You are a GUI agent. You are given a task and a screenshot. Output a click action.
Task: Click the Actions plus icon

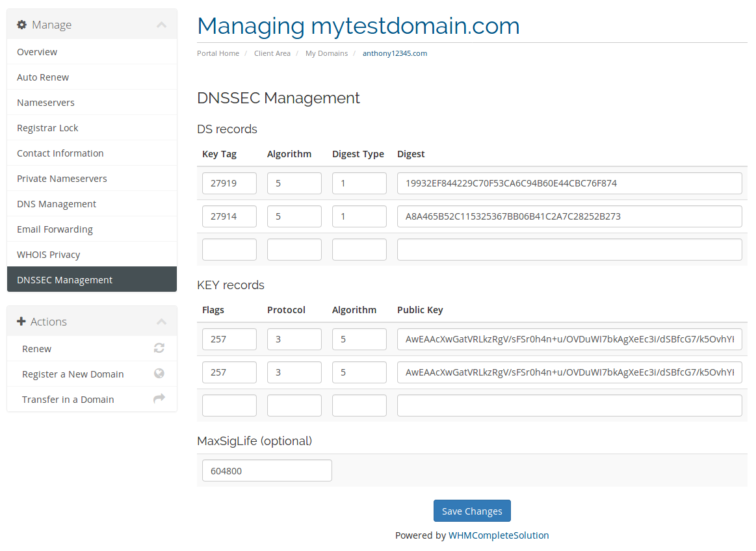[21, 321]
